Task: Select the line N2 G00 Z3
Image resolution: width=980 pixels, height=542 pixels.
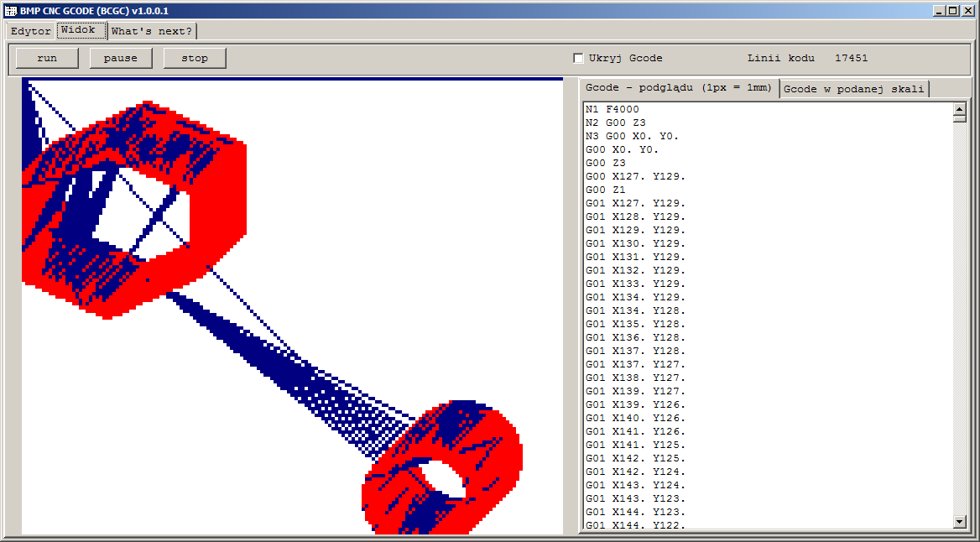Action: click(x=616, y=122)
